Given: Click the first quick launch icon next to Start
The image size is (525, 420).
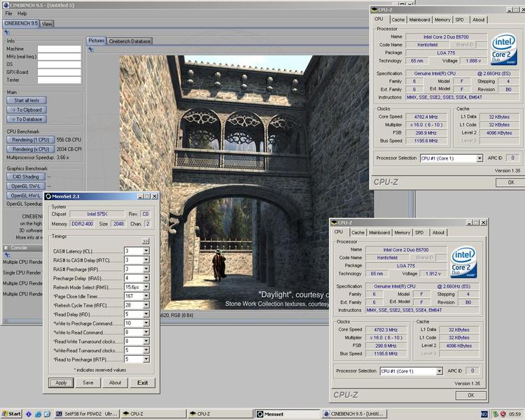Looking at the screenshot, I should (x=29, y=414).
